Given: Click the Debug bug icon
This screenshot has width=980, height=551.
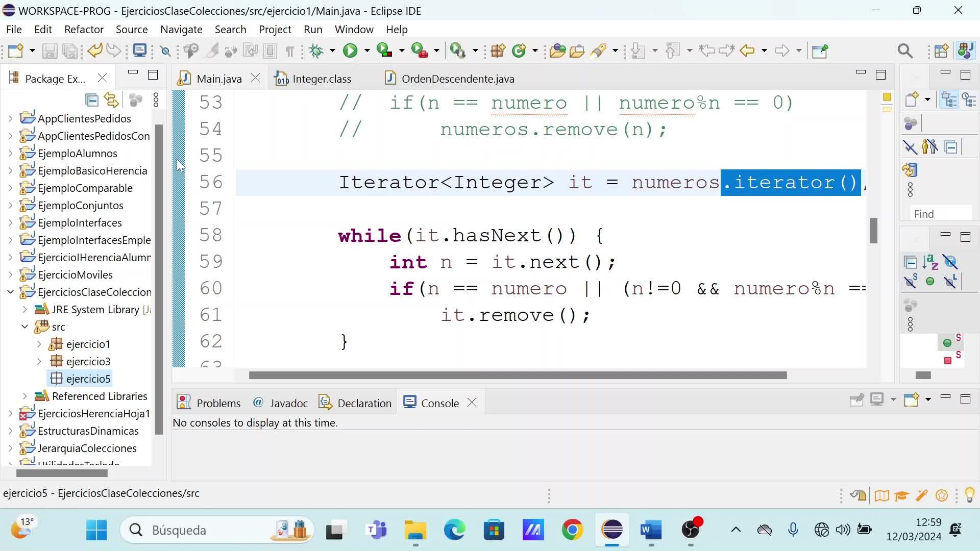Looking at the screenshot, I should click(316, 51).
